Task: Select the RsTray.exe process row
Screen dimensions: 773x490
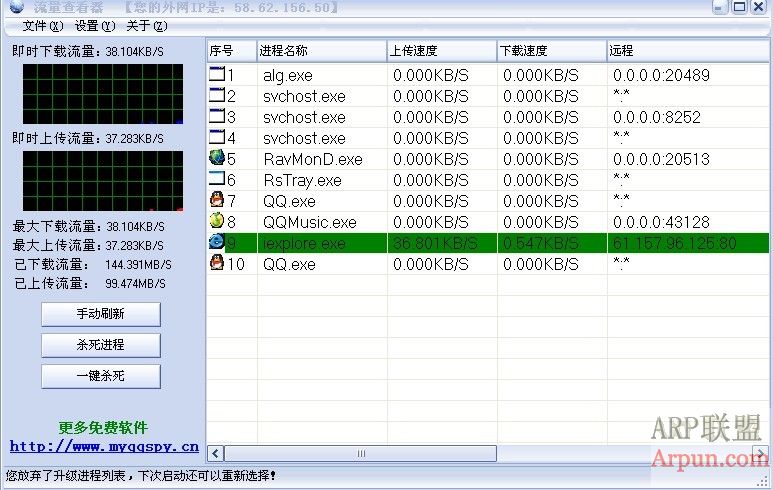Action: [488, 180]
